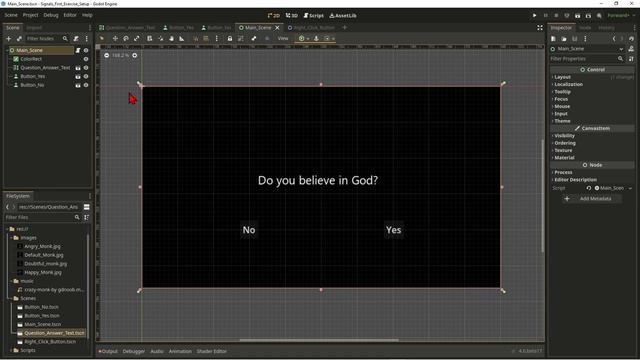640x360 pixels.
Task: Toggle visibility of Main_Scene node
Action: pos(86,50)
